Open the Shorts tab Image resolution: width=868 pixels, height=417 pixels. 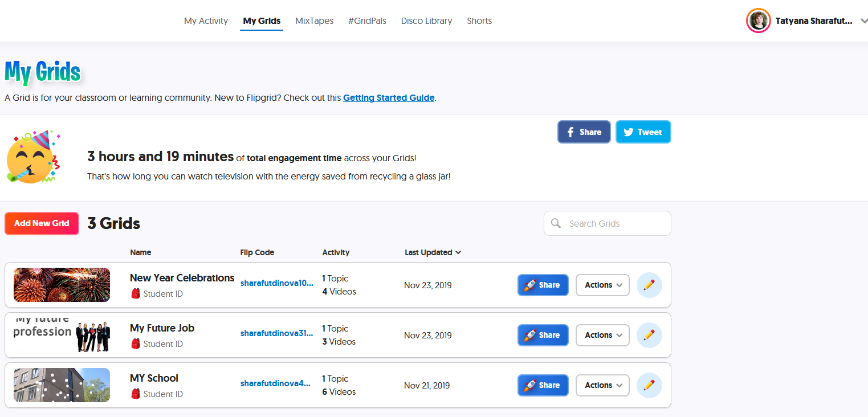click(x=479, y=21)
